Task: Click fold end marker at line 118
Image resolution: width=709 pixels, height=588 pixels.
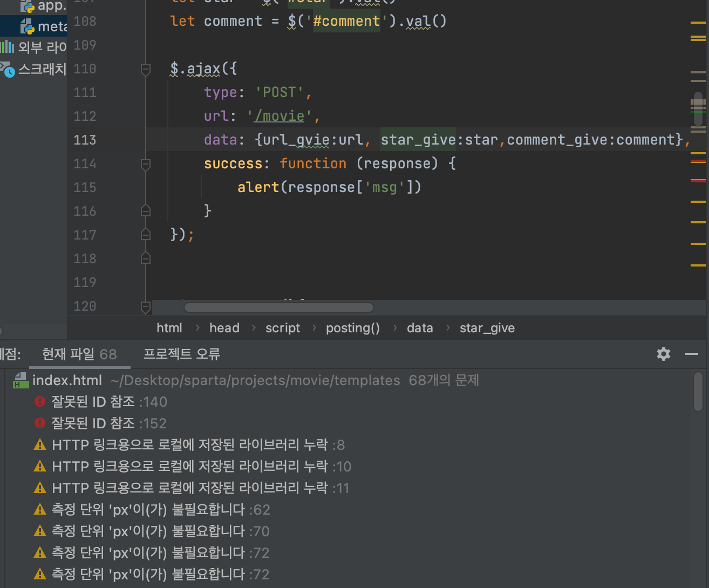Action: (x=146, y=258)
